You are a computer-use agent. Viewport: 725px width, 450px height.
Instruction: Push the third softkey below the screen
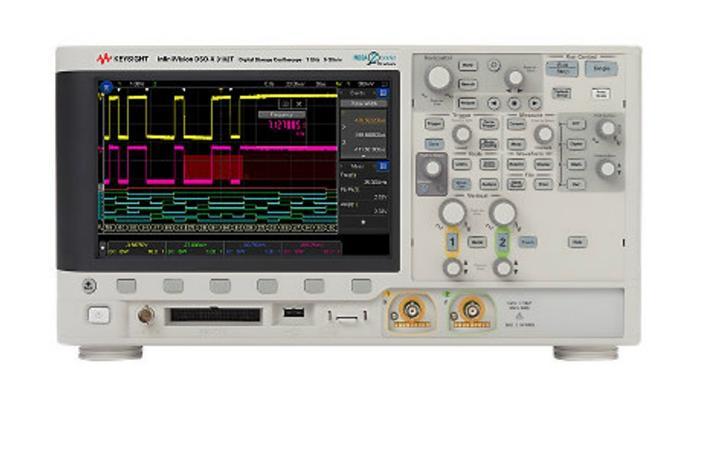click(x=220, y=286)
